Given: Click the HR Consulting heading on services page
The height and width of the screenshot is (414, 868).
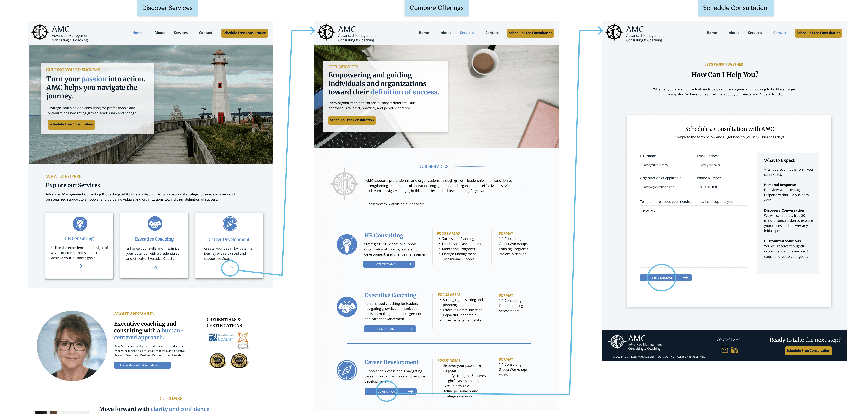Looking at the screenshot, I should [x=384, y=235].
